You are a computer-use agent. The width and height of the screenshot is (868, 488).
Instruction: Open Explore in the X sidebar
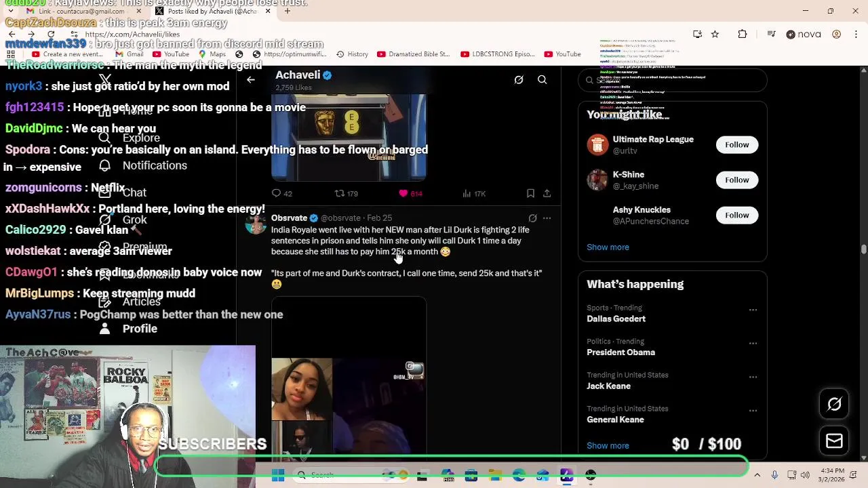click(x=129, y=138)
